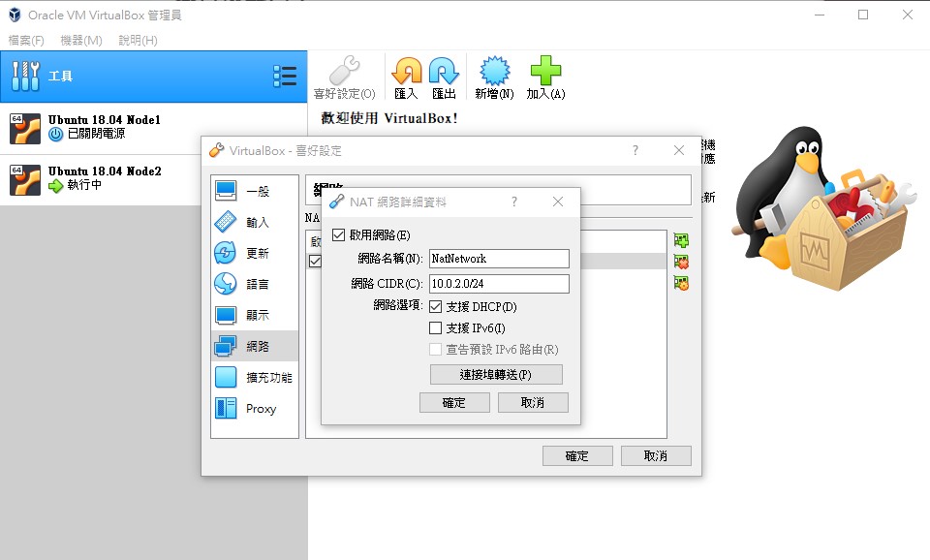
Task: Click the add NAT network icon
Action: [x=681, y=240]
